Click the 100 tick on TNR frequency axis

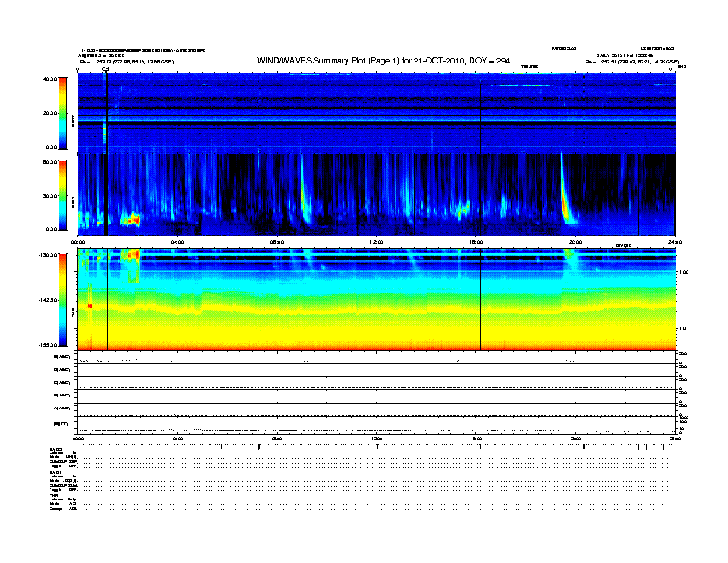pyautogui.click(x=684, y=272)
